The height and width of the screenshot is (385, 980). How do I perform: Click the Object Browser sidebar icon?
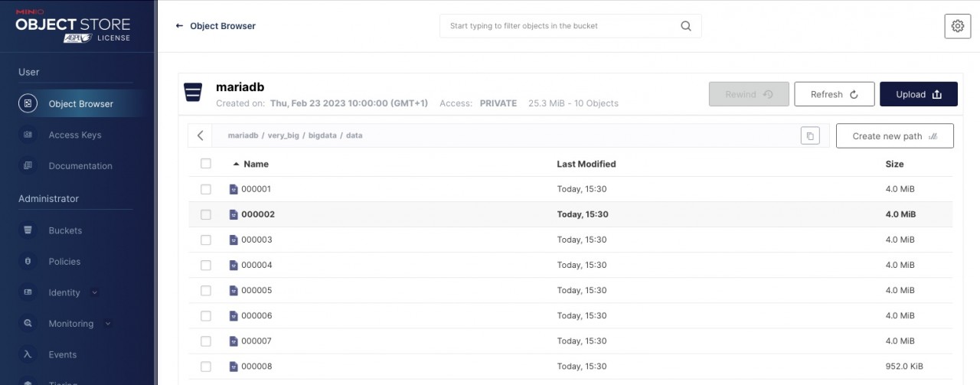(28, 103)
